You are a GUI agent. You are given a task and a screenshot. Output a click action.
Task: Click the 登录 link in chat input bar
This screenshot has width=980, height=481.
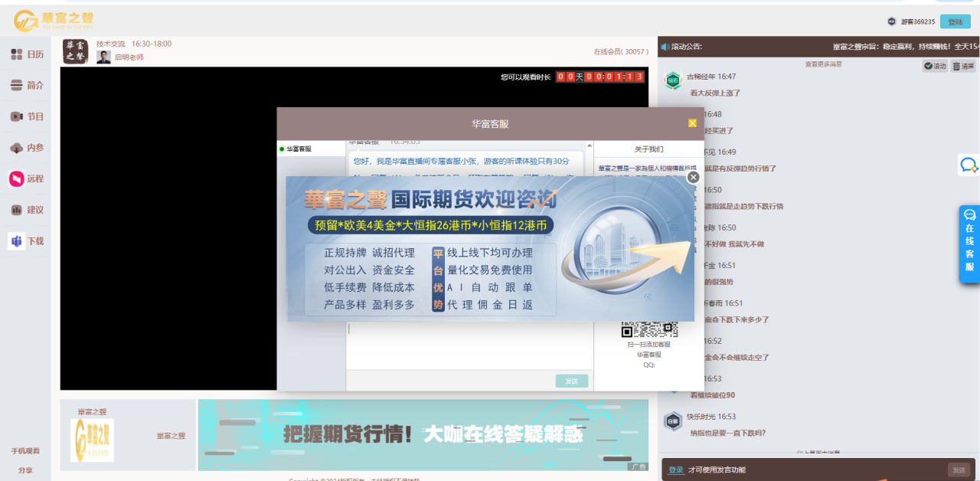pyautogui.click(x=676, y=470)
